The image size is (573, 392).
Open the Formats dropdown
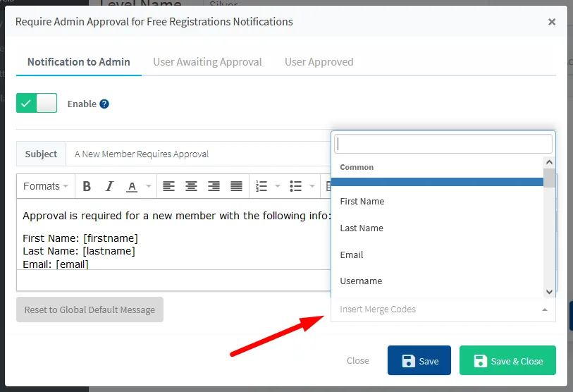(46, 187)
